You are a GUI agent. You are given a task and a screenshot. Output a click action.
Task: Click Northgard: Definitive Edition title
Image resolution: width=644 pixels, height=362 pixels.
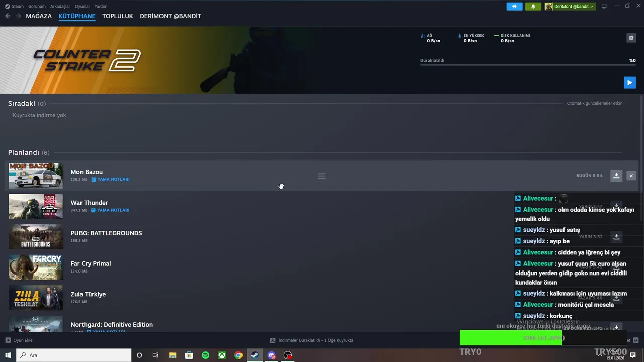point(112,325)
